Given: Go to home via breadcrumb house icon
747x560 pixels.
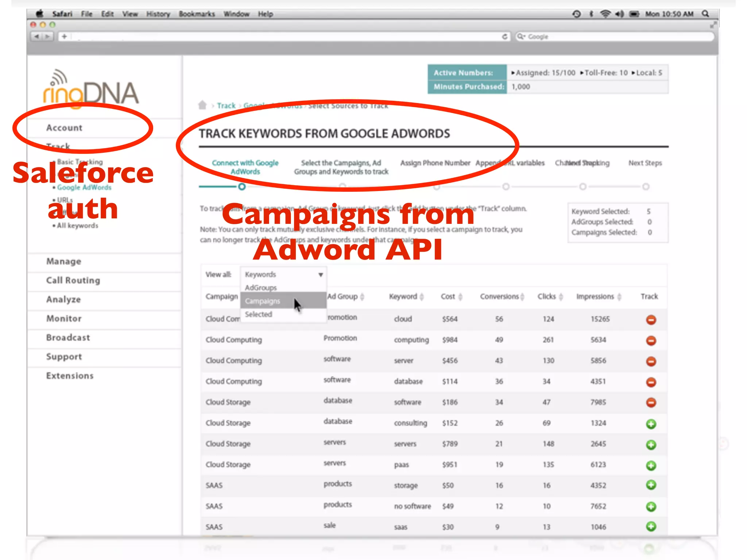Looking at the screenshot, I should coord(202,105).
